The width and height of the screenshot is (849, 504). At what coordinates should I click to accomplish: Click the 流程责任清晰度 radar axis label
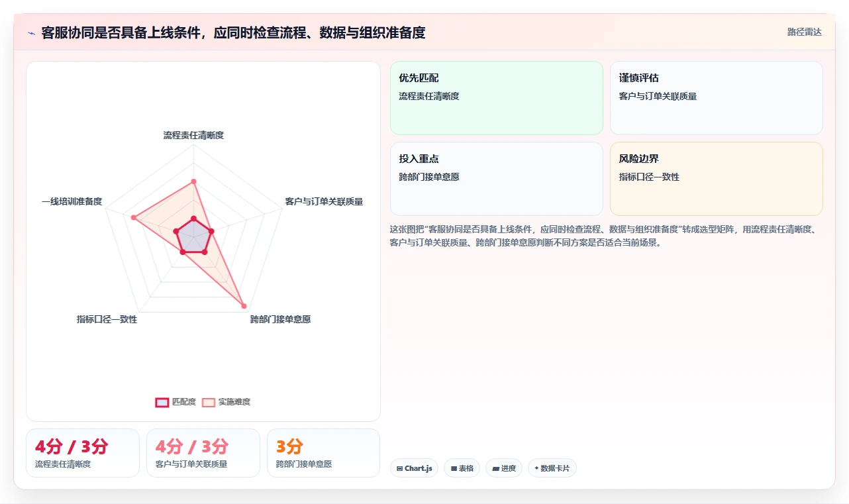pos(193,135)
